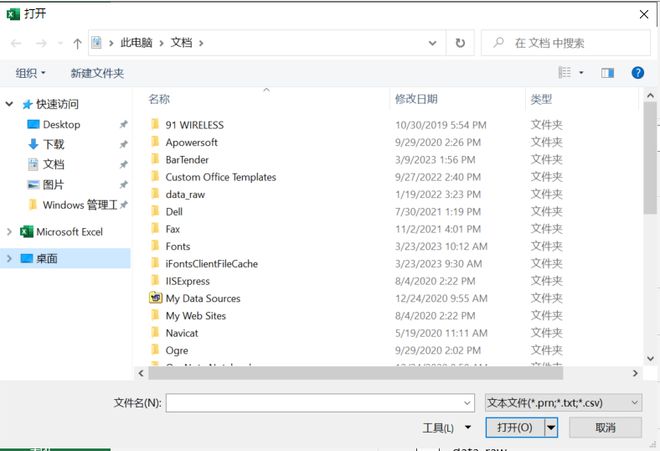Open the filename history dropdown arrow
The width and height of the screenshot is (660, 451).
point(467,403)
